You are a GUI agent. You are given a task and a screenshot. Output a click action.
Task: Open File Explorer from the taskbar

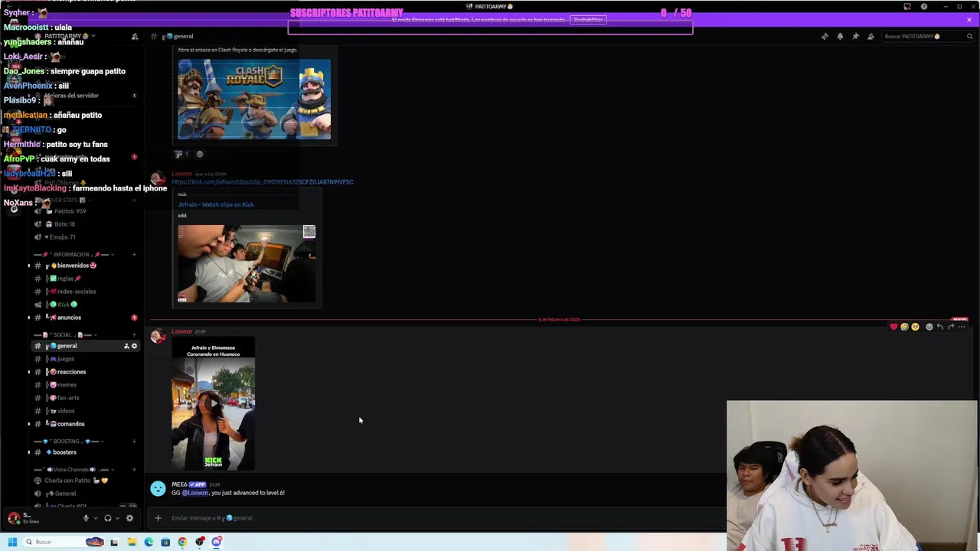click(132, 542)
